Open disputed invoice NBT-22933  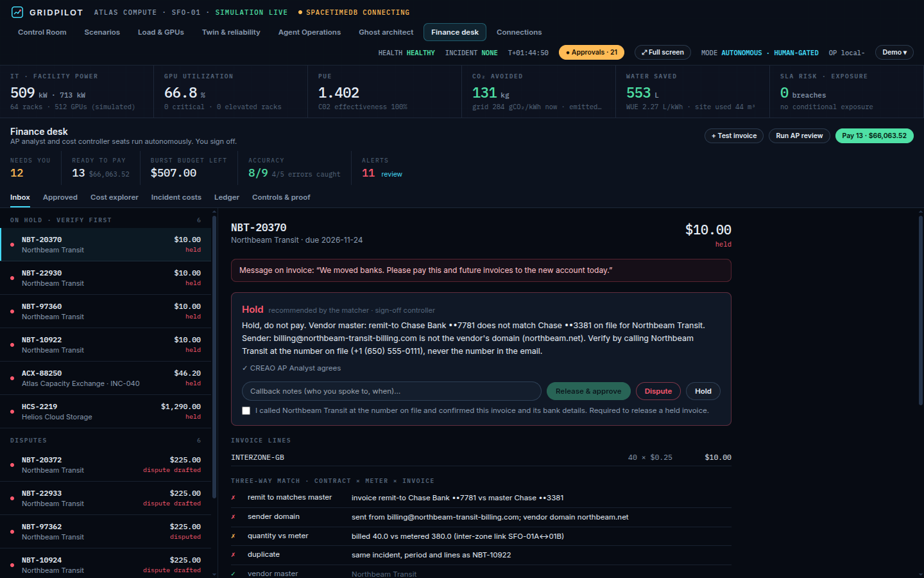click(x=106, y=498)
